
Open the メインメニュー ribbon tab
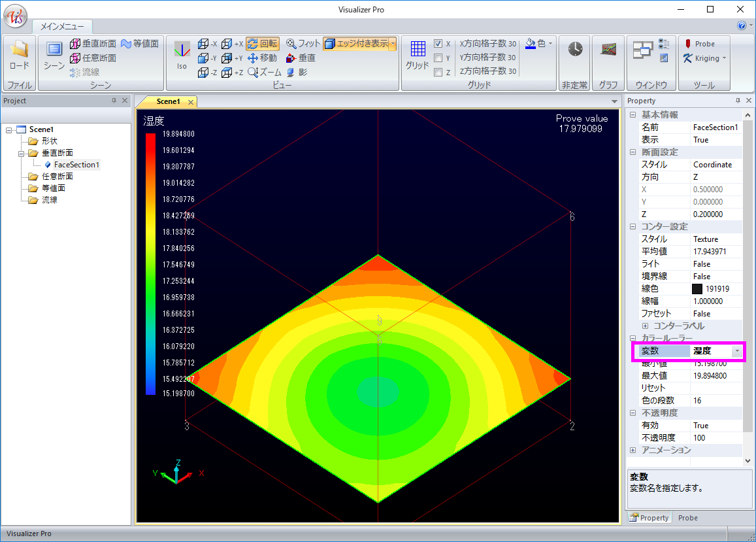[x=62, y=27]
